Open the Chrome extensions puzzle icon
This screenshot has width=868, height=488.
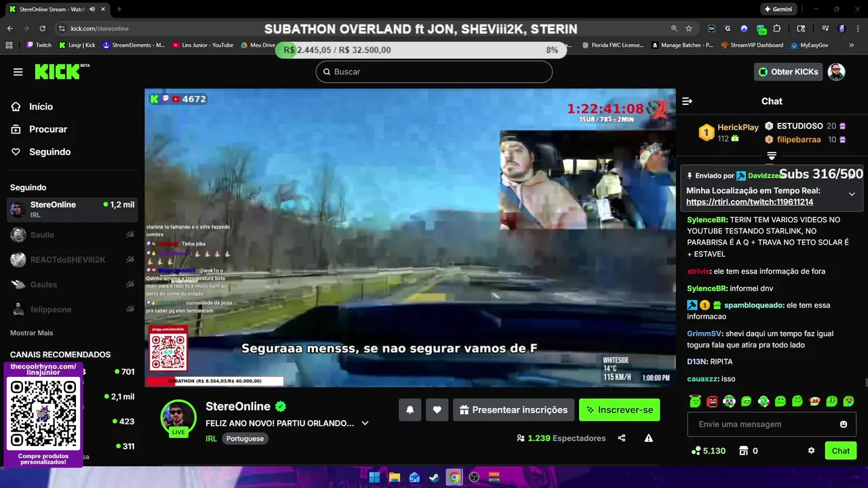[777, 28]
